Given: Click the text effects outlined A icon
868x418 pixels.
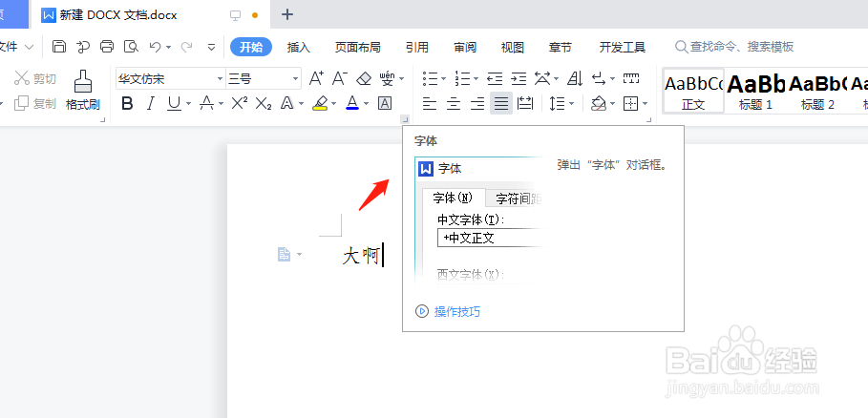Looking at the screenshot, I should 286,103.
